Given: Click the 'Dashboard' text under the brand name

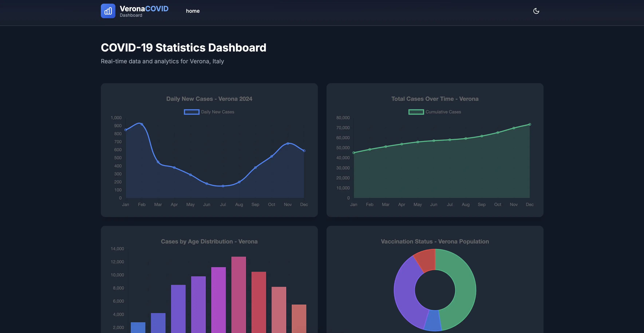Looking at the screenshot, I should coord(131,15).
